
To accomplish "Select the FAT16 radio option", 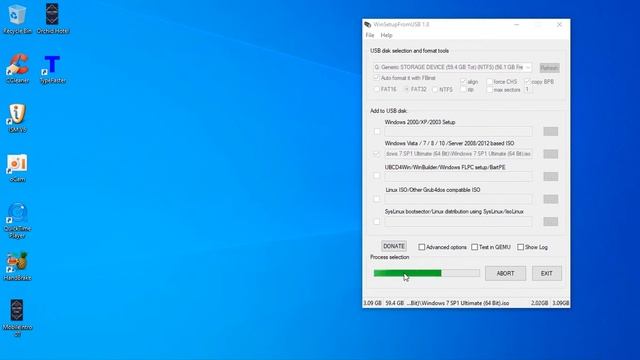I will tap(376, 89).
